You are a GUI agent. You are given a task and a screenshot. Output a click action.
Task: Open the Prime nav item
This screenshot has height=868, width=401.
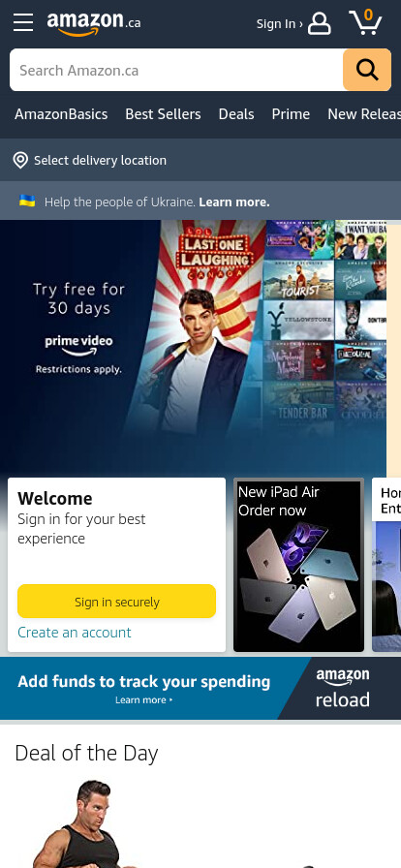coord(291,114)
